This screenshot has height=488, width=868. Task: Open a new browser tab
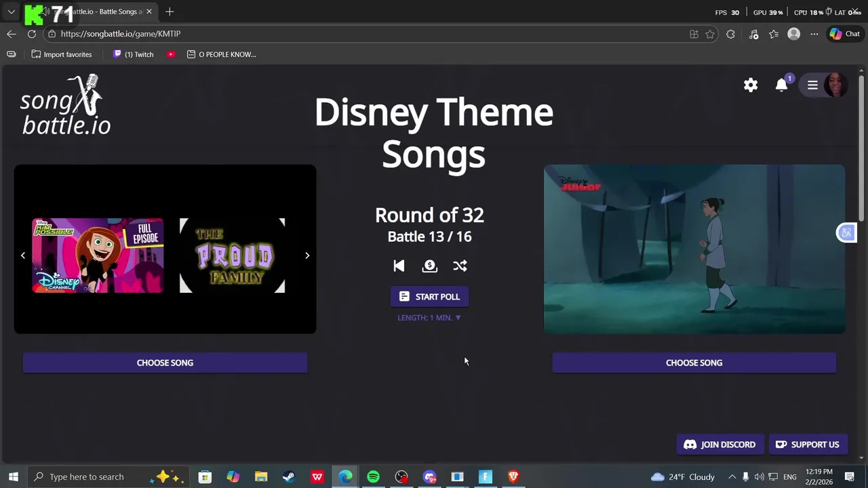(170, 12)
